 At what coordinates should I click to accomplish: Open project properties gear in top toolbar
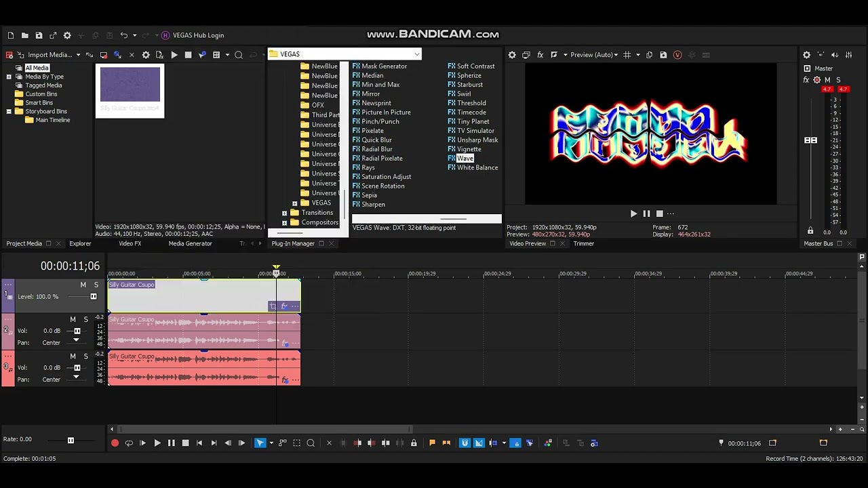pos(67,35)
